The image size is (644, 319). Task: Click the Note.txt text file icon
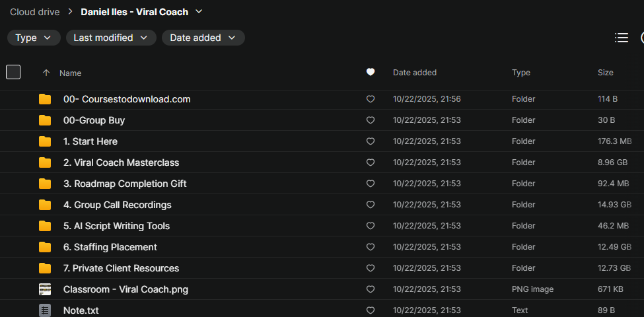tap(45, 310)
